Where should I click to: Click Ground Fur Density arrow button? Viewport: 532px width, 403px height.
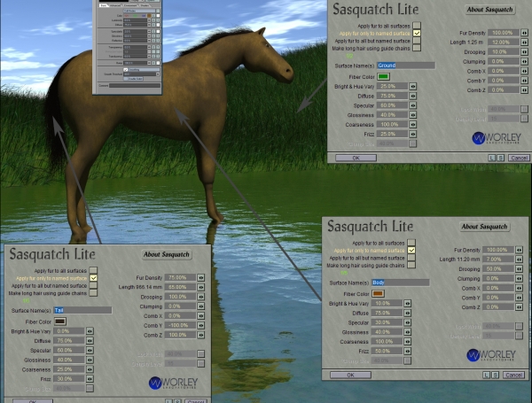point(525,33)
